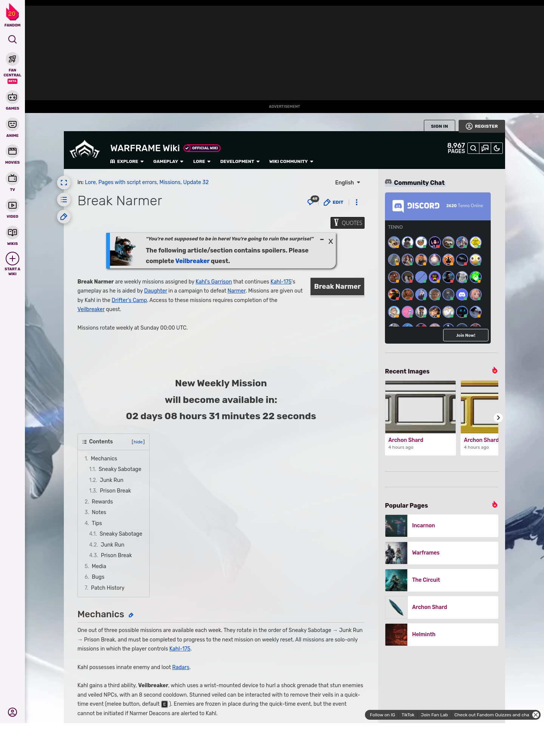Open the Veilbreaker link in spoiler box
544x756 pixels.
pos(192,261)
